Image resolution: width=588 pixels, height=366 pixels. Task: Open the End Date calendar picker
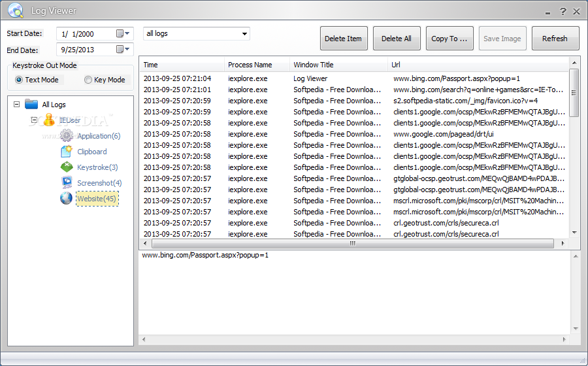click(x=123, y=49)
